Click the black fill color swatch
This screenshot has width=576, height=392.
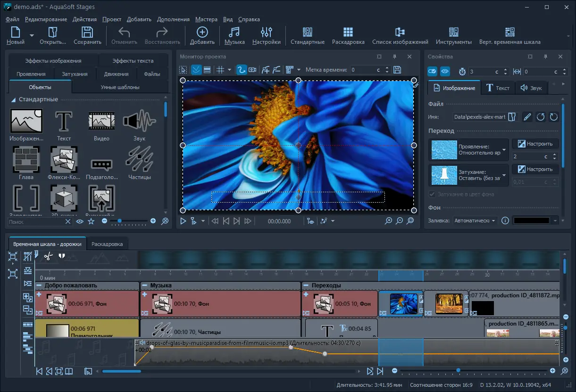(531, 220)
